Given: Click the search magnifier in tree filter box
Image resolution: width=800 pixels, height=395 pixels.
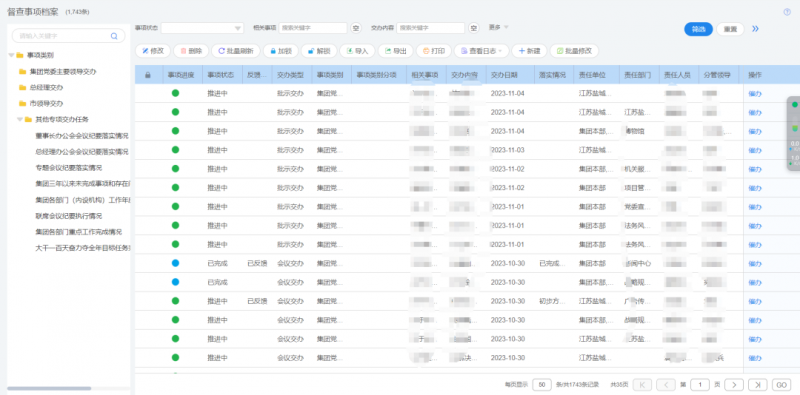Looking at the screenshot, I should coord(114,36).
